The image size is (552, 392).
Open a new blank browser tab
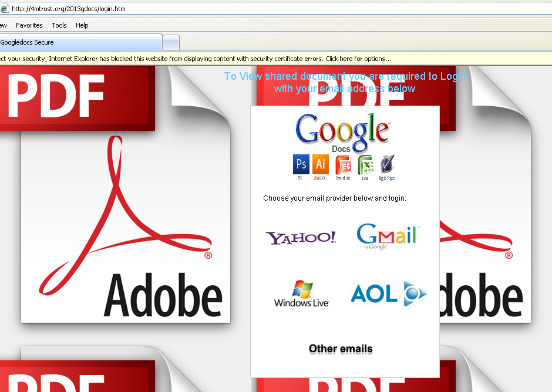pyautogui.click(x=171, y=43)
